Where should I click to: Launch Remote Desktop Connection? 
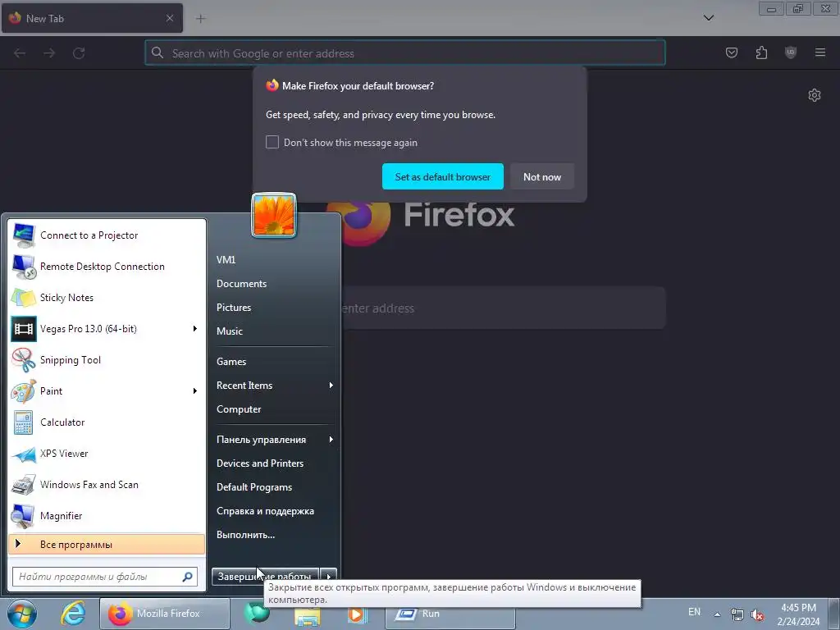107,267
